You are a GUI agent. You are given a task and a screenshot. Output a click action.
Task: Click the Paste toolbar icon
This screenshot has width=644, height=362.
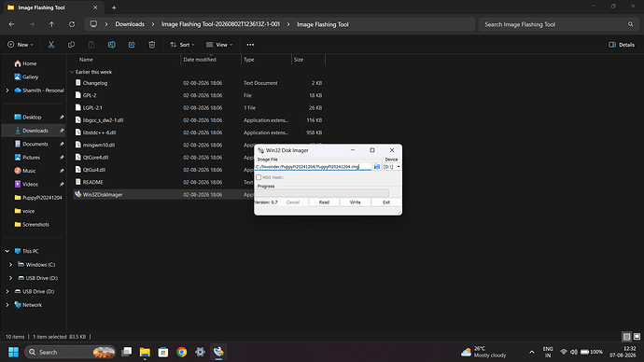click(91, 45)
